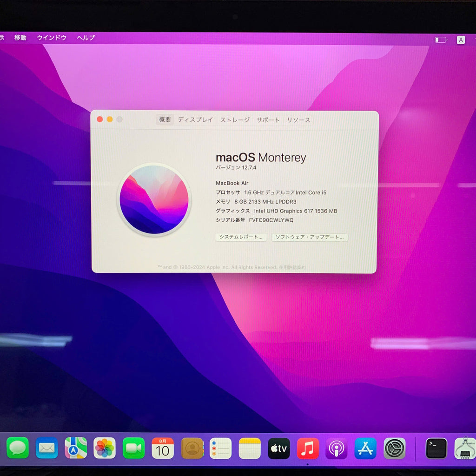Open the Mail app in Dock

pyautogui.click(x=47, y=448)
